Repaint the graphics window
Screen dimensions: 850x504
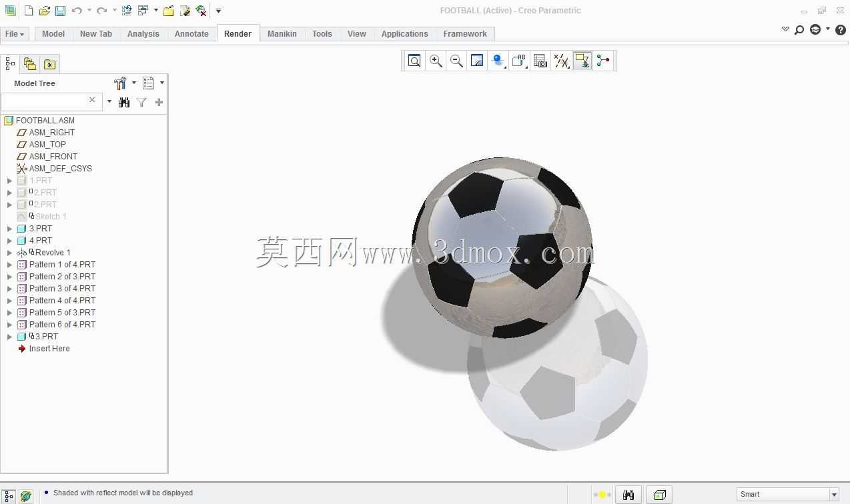(x=477, y=61)
